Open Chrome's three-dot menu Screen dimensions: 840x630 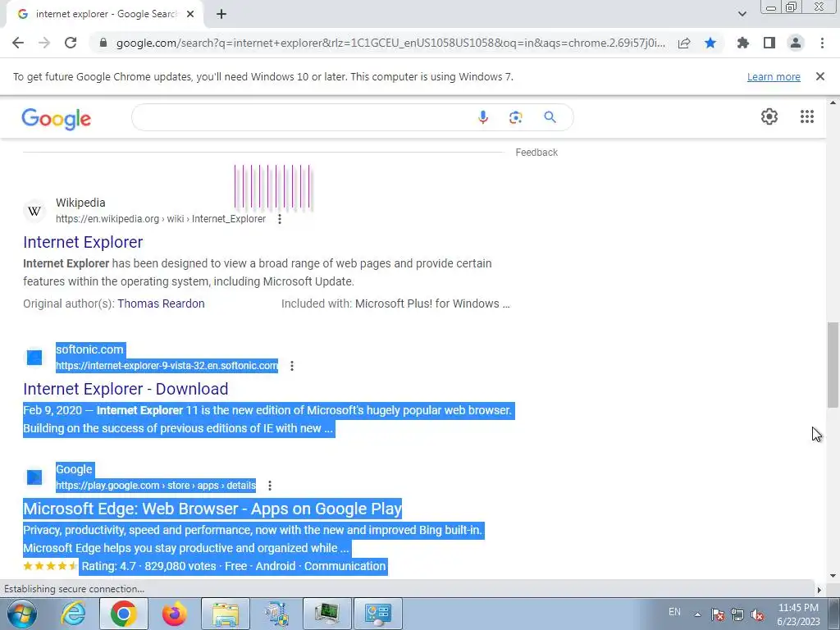tap(822, 43)
